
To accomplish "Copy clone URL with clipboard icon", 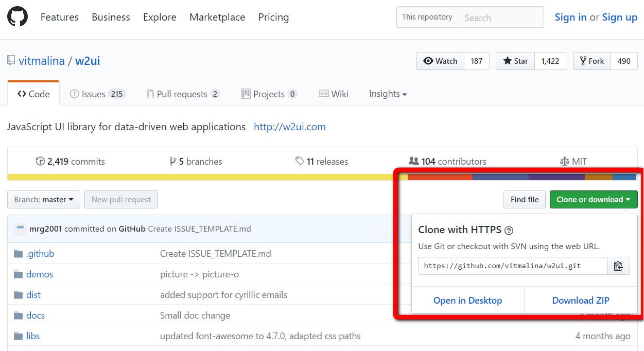I will click(x=618, y=266).
